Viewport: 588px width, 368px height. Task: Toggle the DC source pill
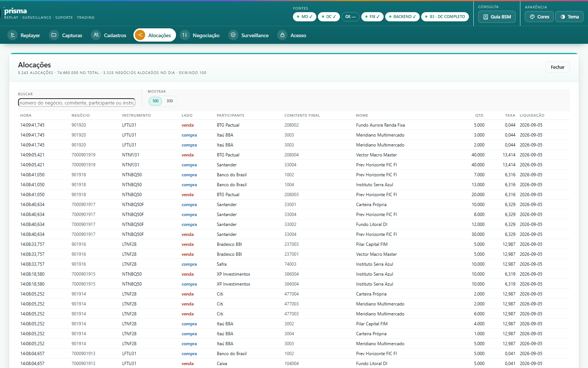(x=329, y=17)
